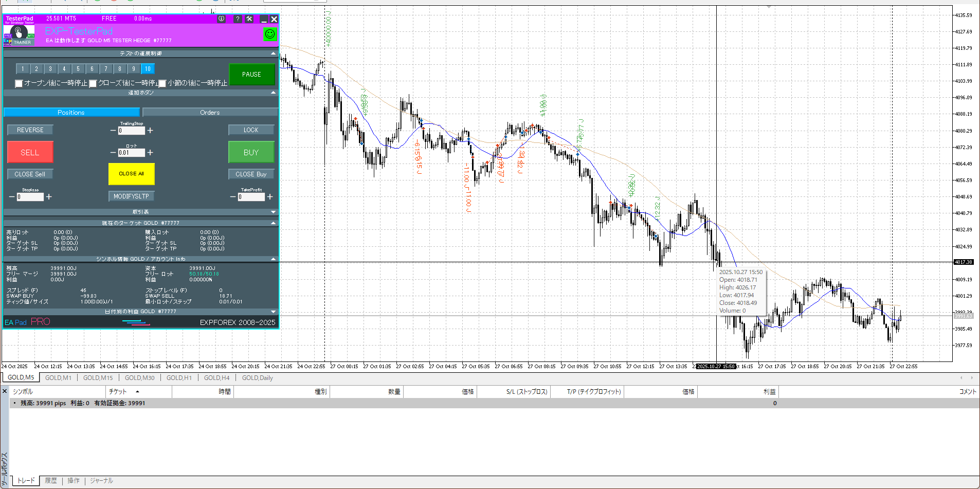Increase the lot size with plus icon
This screenshot has width=980, height=489.
(x=150, y=153)
